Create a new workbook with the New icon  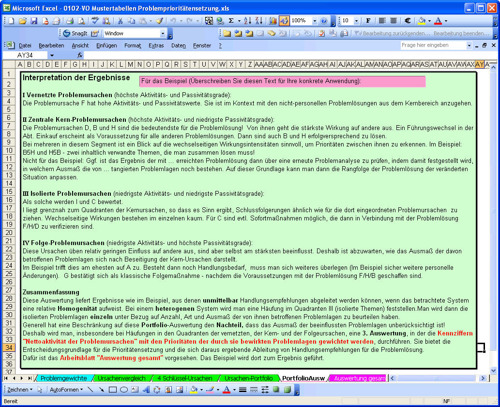pyautogui.click(x=11, y=21)
